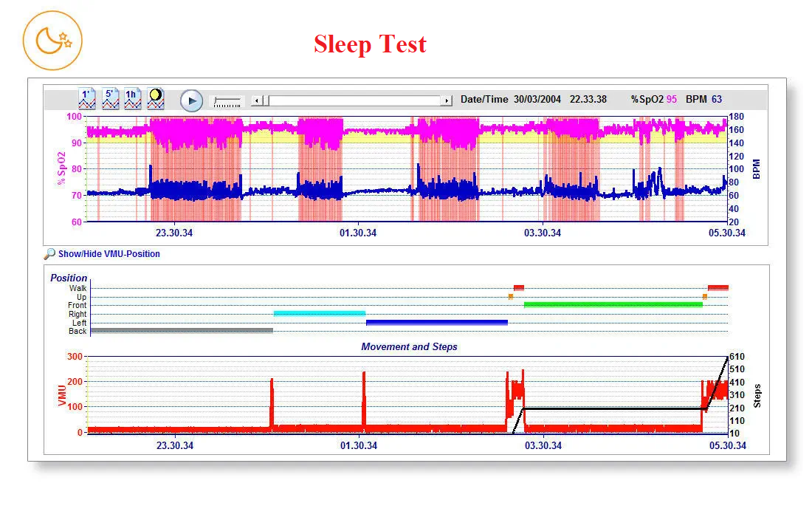Select the 1-minute time scale icon
Viewport: 812px width, 517px height.
click(87, 99)
